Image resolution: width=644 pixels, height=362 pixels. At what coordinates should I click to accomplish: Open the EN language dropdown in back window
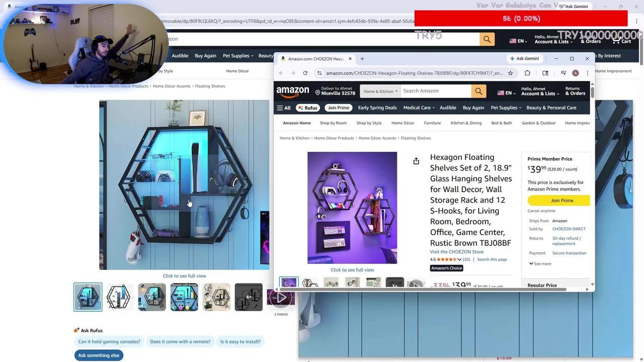(x=518, y=41)
